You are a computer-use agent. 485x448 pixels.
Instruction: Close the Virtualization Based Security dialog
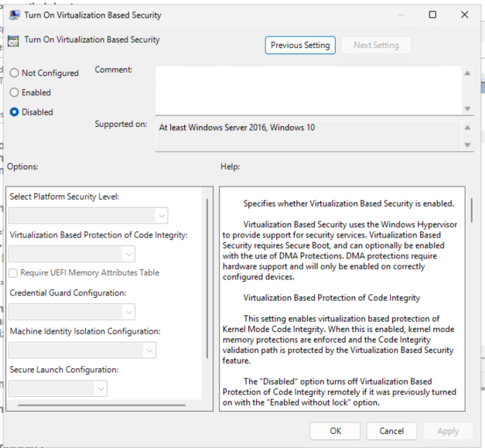coord(464,15)
